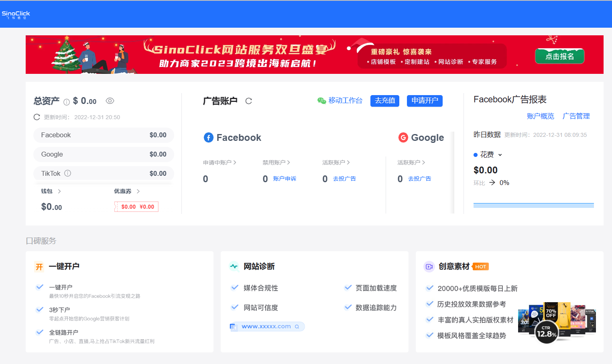Click checkmark beside 数据追踪能力

348,307
